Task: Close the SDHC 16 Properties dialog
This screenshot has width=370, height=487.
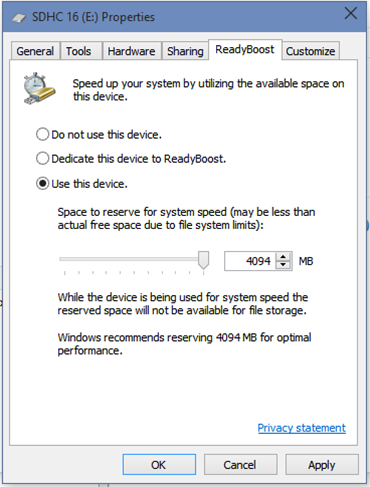Action: [x=351, y=14]
